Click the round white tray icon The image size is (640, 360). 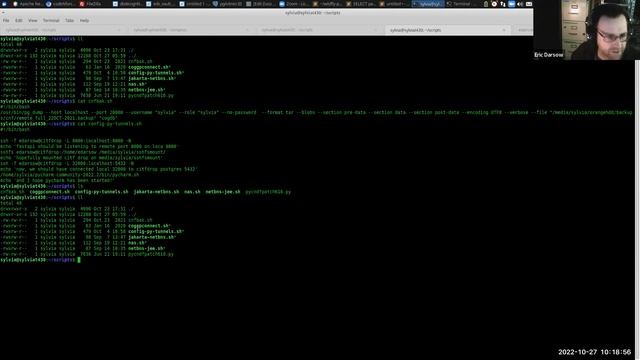pos(494,4)
